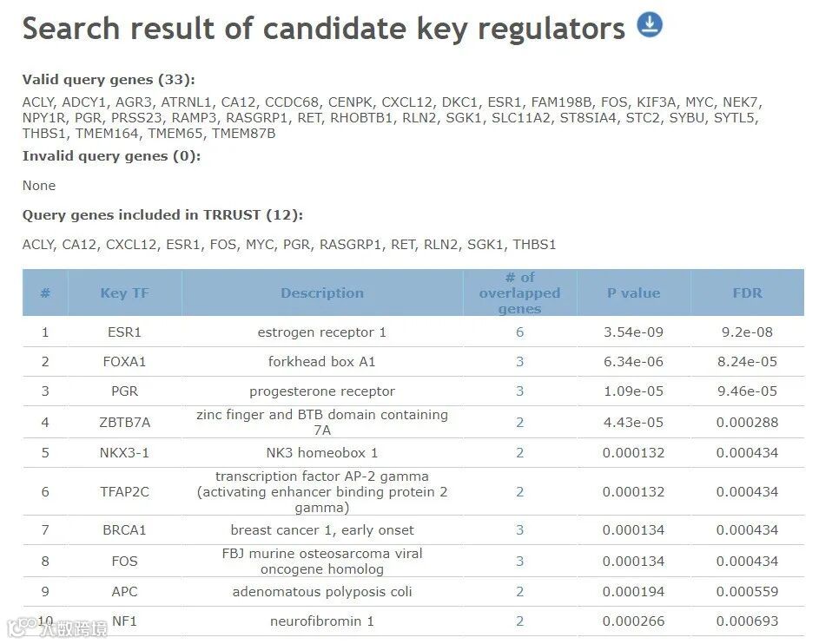Open overlapped genes link for FOS row
Screen dimensions: 819x644
pyautogui.click(x=519, y=562)
